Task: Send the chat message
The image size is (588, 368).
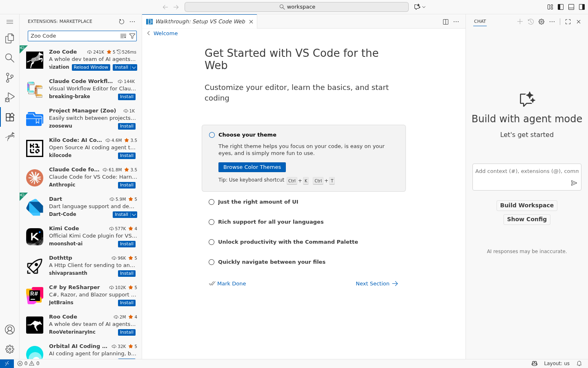Action: [x=574, y=183]
